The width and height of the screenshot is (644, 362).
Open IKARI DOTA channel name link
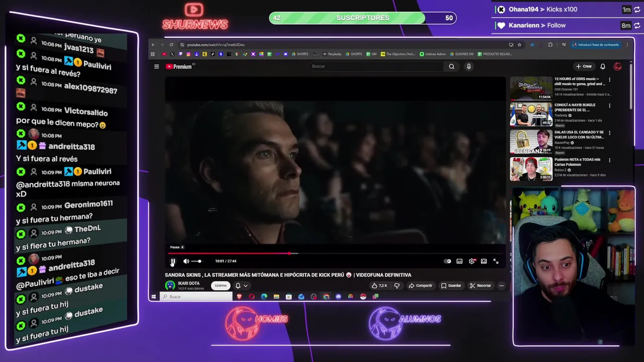click(x=189, y=284)
